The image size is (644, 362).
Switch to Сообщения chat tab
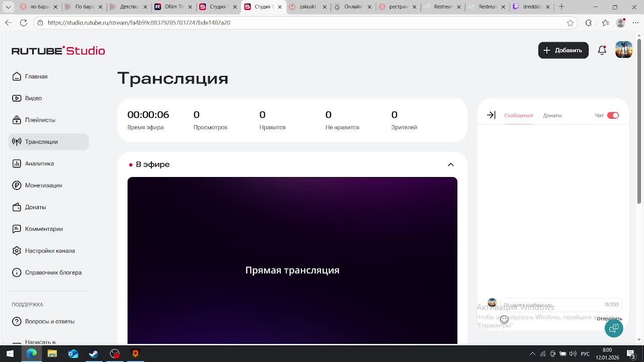(x=518, y=116)
